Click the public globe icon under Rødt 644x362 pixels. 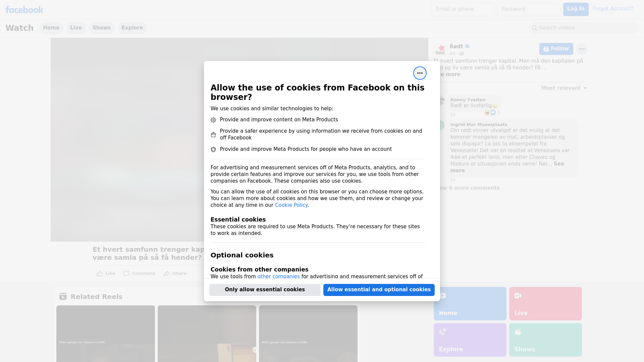462,54
